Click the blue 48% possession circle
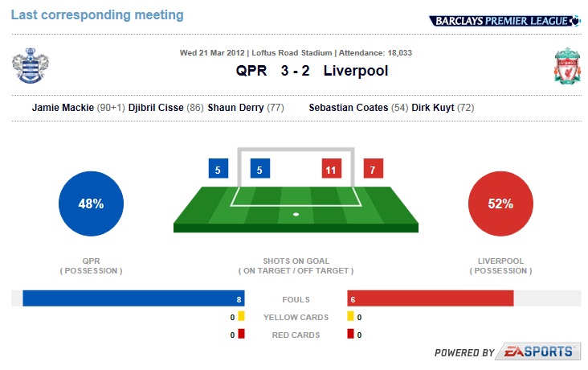 (91, 203)
